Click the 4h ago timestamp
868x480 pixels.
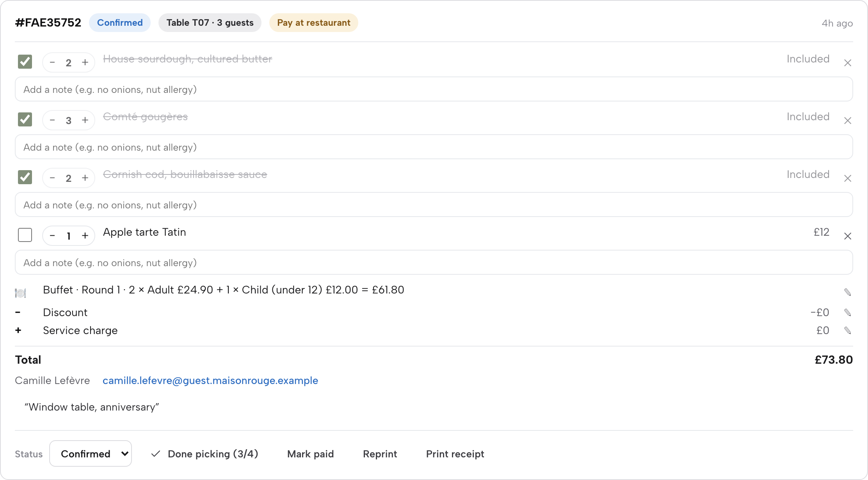point(837,23)
